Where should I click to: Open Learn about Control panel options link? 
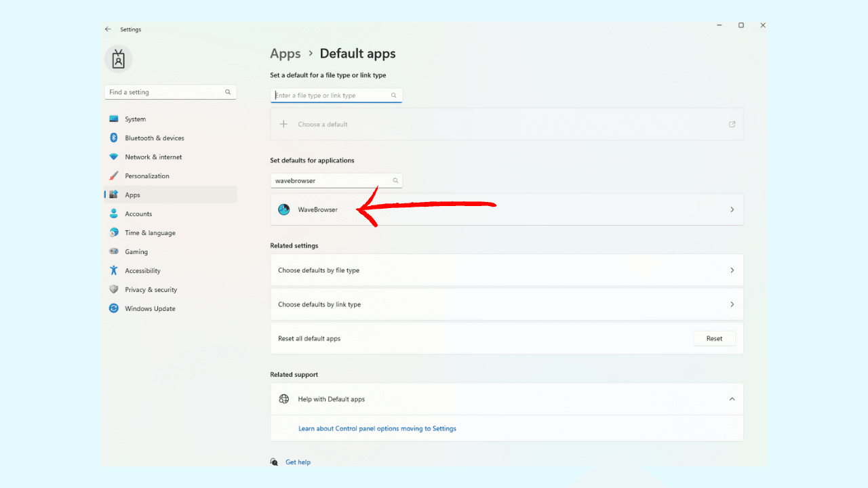(x=377, y=428)
